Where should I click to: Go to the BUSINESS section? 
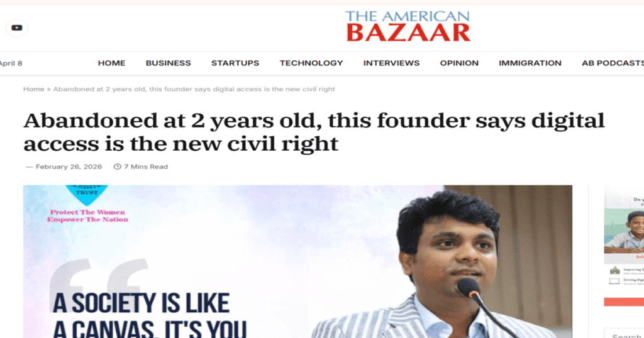pyautogui.click(x=169, y=63)
